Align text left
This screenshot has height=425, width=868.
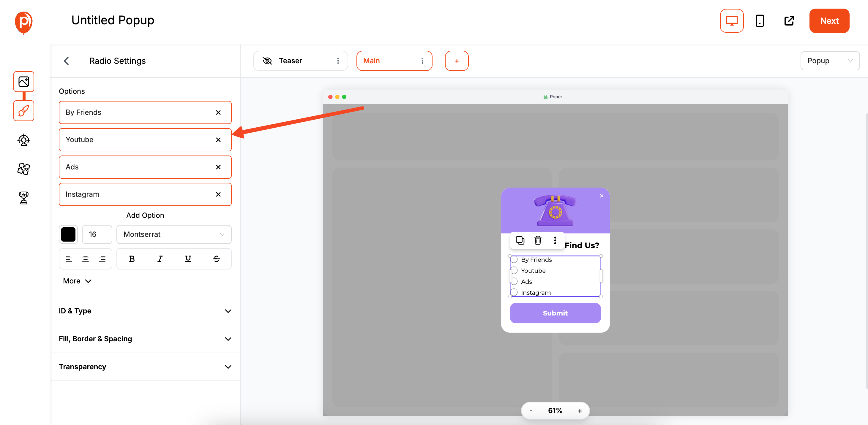[69, 259]
